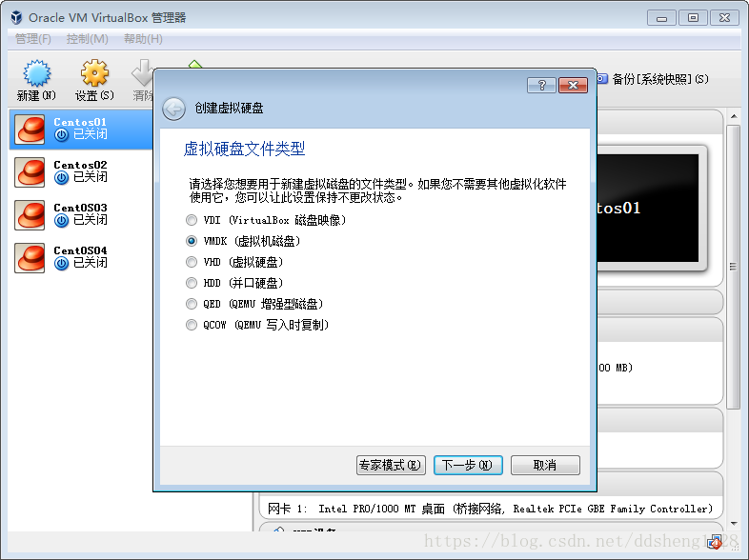Click the back arrow in the wizard dialog
The height and width of the screenshot is (560, 749).
click(173, 109)
